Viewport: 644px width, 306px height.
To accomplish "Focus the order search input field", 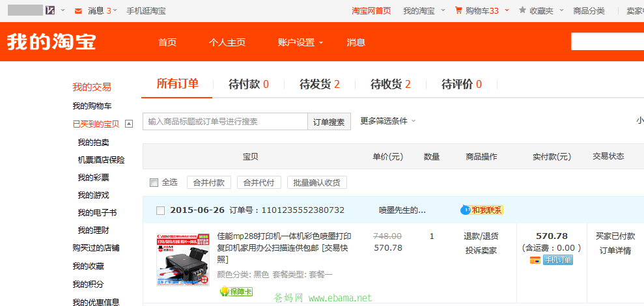I will coord(225,122).
